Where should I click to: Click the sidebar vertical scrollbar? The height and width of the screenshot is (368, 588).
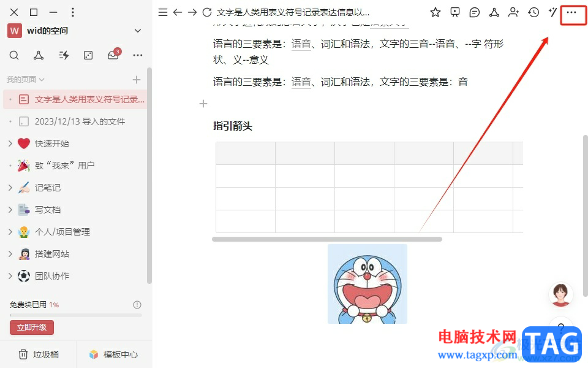tap(149, 176)
